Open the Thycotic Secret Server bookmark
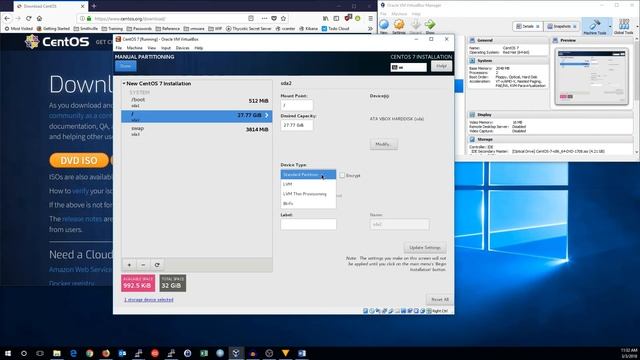Screen dimensions: 640x360 point(249,29)
